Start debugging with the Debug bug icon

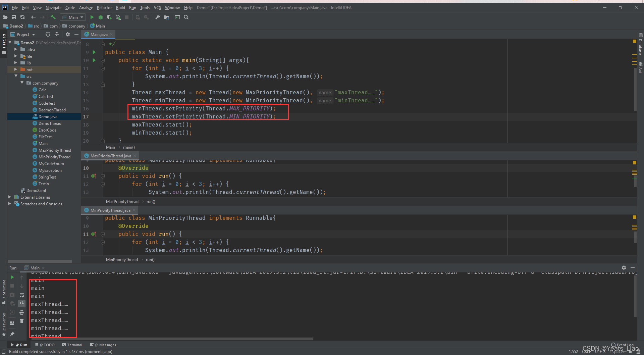click(x=100, y=17)
